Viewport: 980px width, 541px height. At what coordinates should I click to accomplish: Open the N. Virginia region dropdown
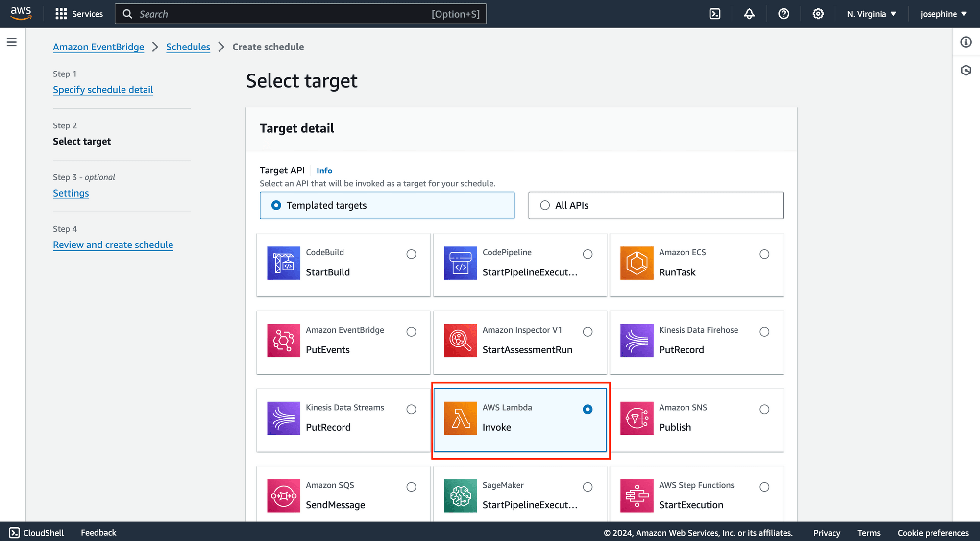click(x=872, y=14)
